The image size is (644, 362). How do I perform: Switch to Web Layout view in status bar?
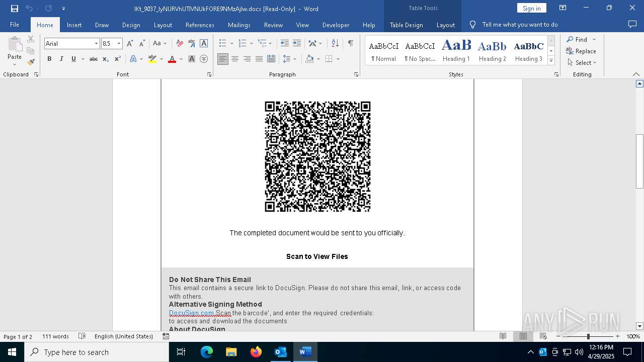click(543, 336)
